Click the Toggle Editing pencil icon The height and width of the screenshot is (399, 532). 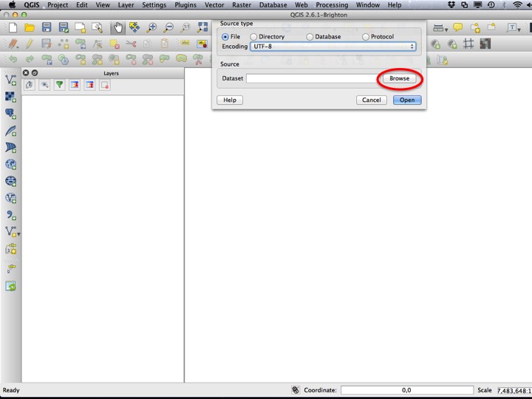tap(29, 44)
